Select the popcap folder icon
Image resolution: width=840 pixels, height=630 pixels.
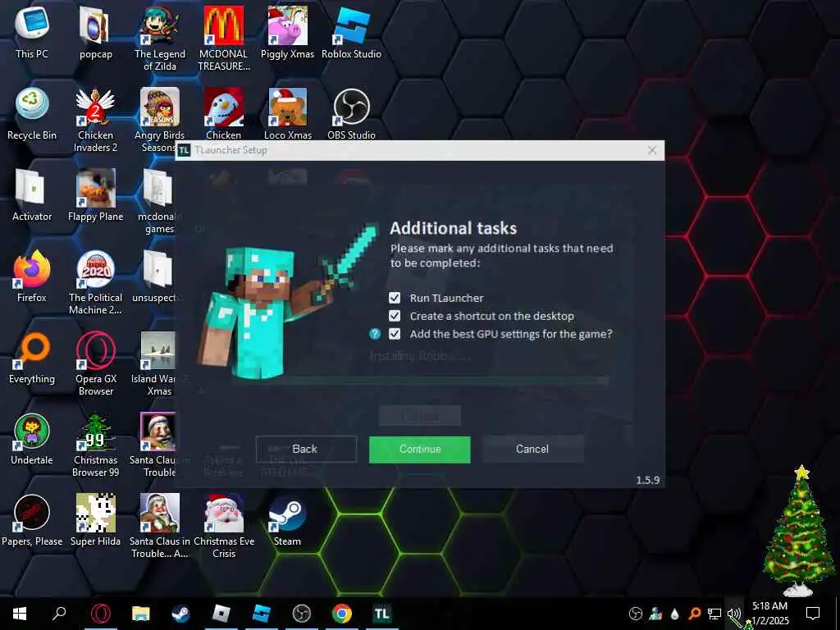tap(95, 32)
